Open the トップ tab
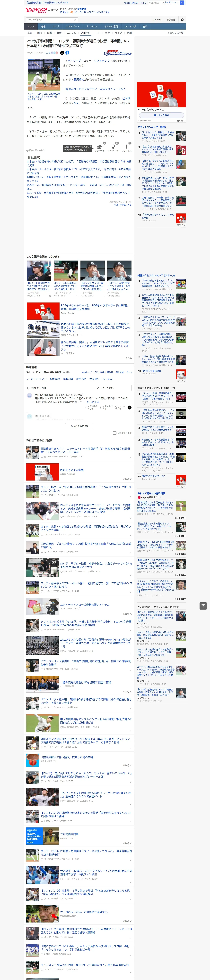210x980 pixels. pos(31,27)
